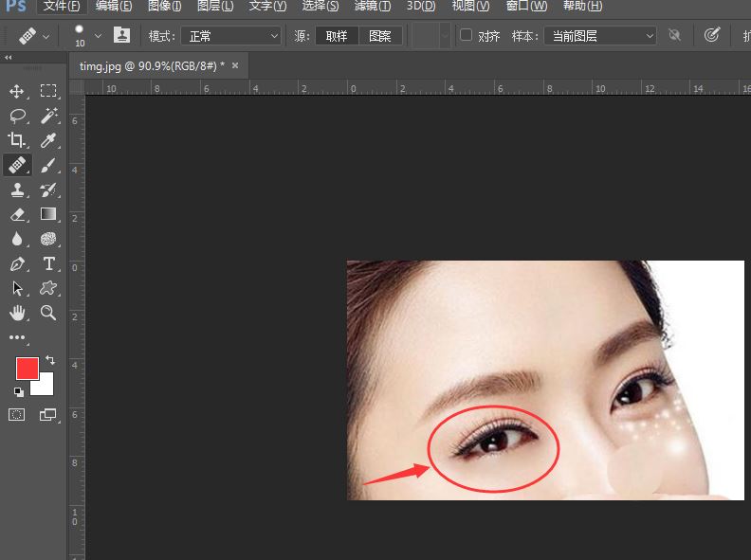
Task: Open the 视图 menu
Action: [x=471, y=7]
